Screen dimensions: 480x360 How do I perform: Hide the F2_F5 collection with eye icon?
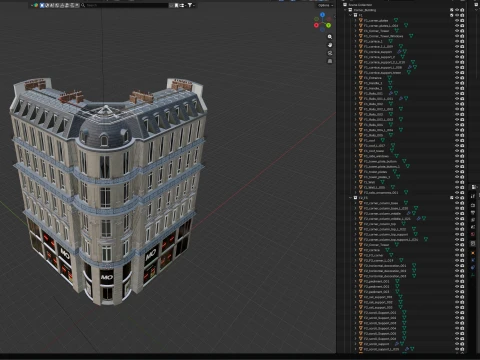[457, 198]
